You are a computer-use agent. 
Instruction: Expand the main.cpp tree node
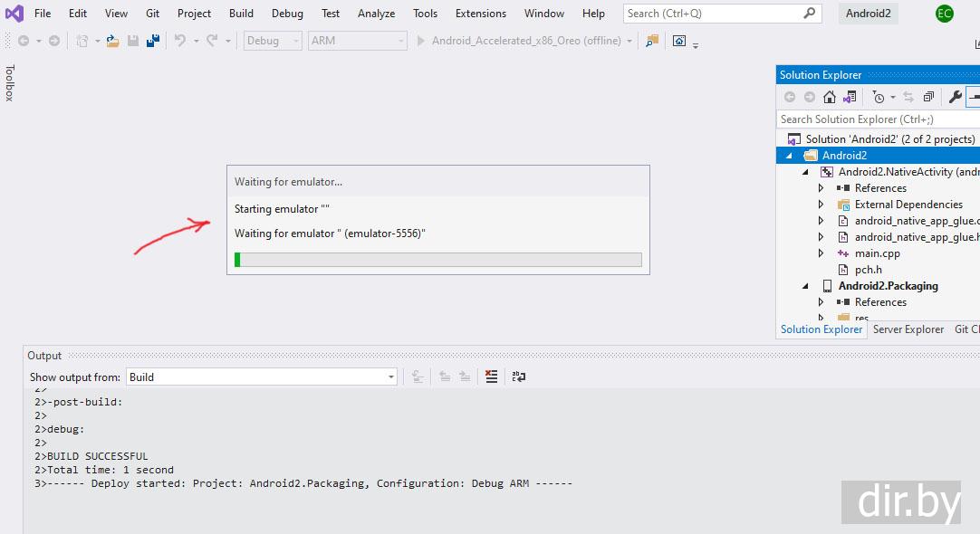pos(821,253)
